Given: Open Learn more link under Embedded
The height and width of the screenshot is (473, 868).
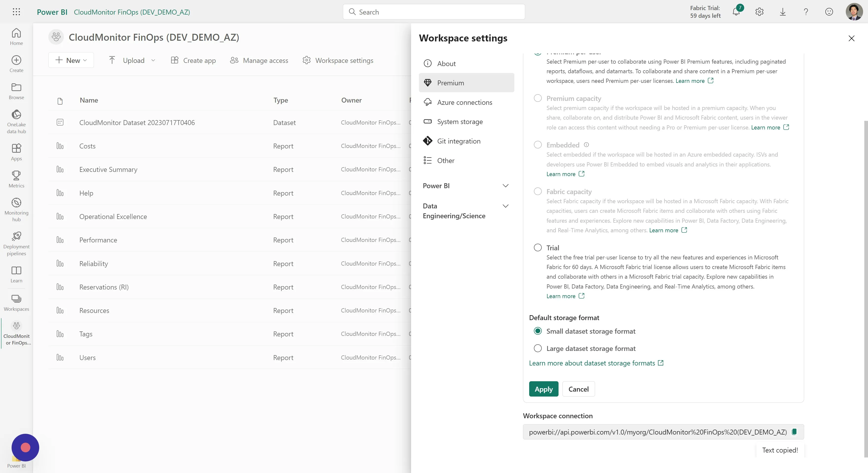Looking at the screenshot, I should [565, 174].
